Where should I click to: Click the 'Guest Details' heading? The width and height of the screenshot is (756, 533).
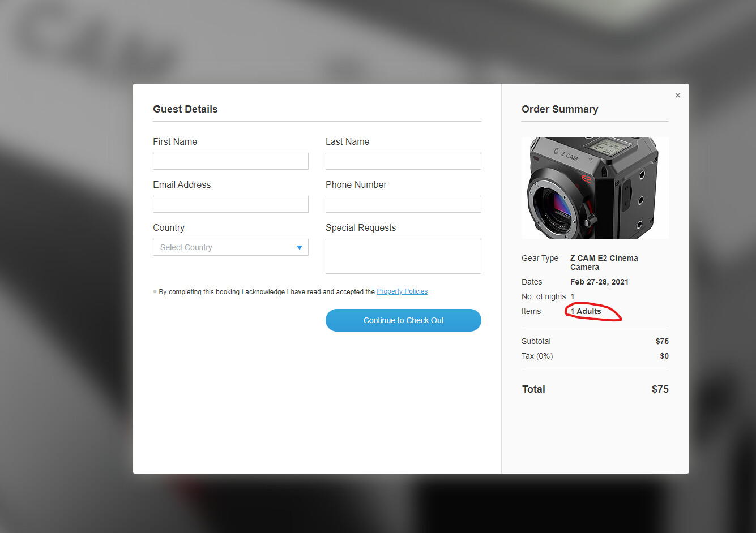[185, 109]
